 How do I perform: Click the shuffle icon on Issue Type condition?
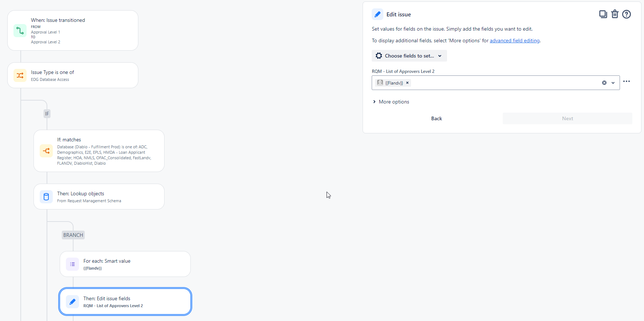click(20, 75)
